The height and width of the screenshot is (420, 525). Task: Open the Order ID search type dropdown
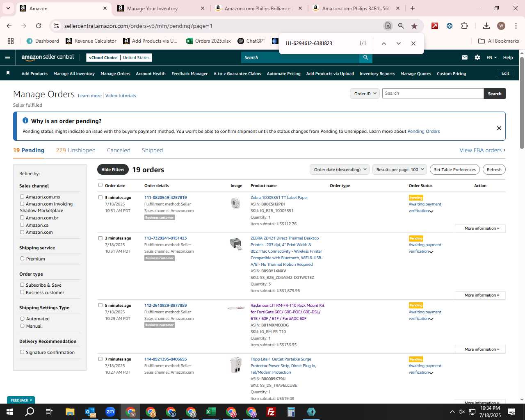(x=365, y=94)
